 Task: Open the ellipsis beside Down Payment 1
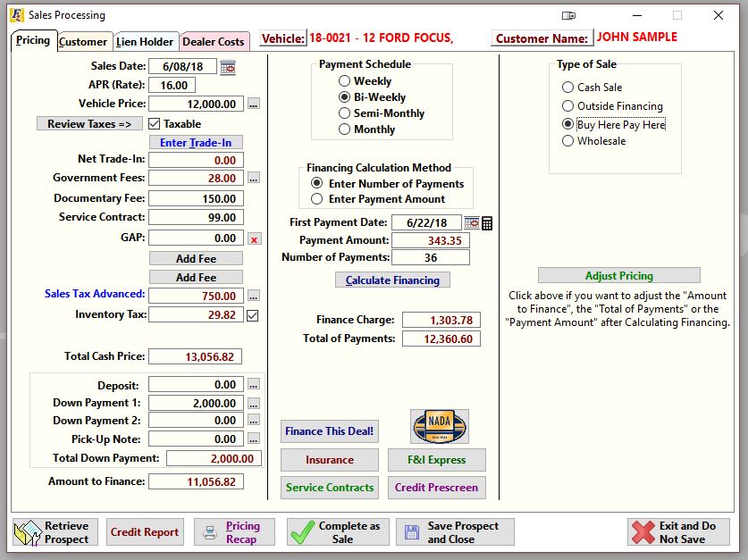tap(252, 401)
